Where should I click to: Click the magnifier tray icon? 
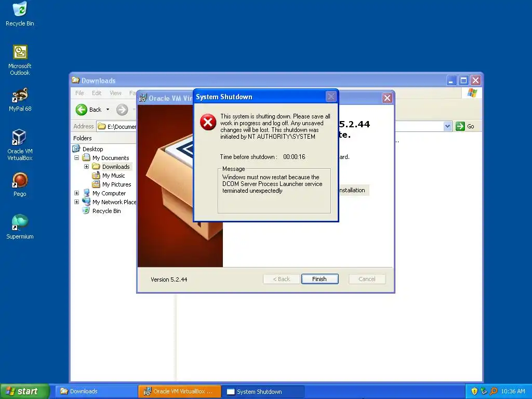[494, 391]
